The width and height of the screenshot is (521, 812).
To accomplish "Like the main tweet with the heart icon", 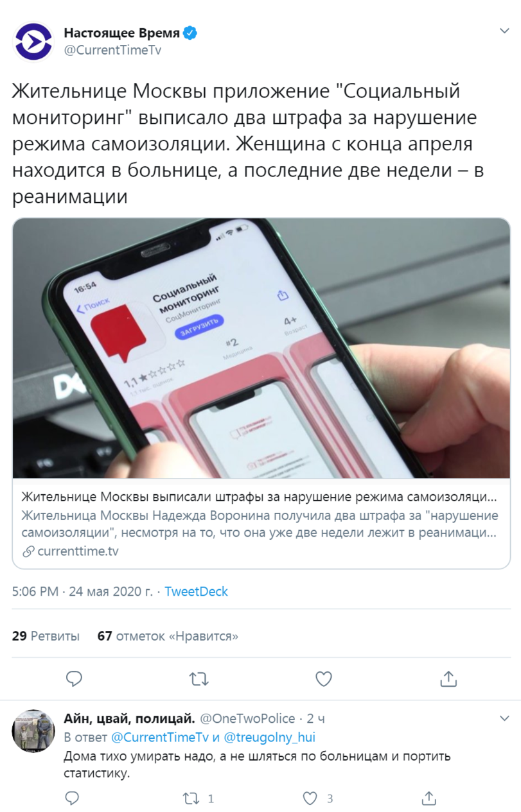I will 324,678.
